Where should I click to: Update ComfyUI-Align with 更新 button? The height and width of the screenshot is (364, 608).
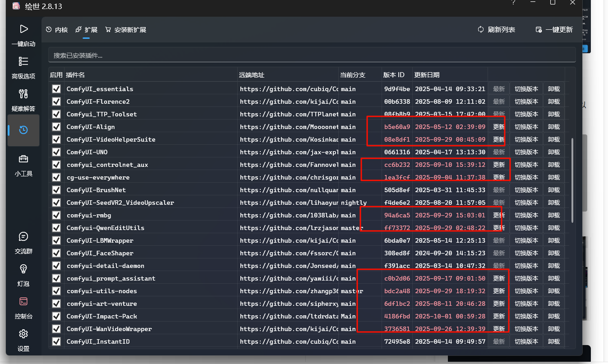point(499,127)
